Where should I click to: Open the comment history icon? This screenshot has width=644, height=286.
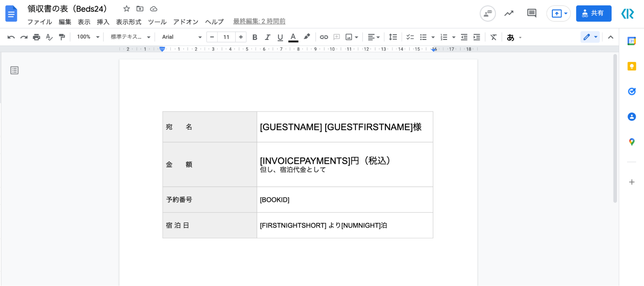tap(531, 13)
